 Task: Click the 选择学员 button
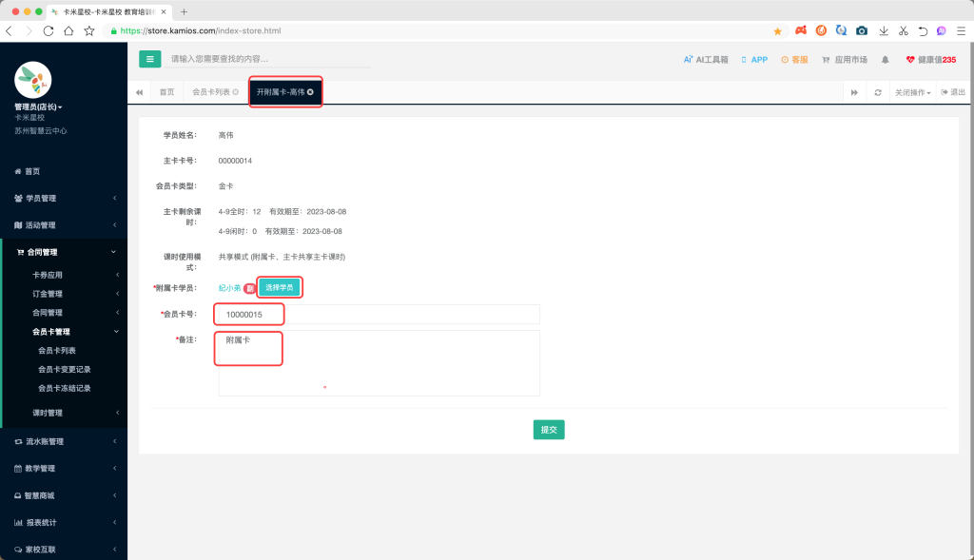[280, 287]
